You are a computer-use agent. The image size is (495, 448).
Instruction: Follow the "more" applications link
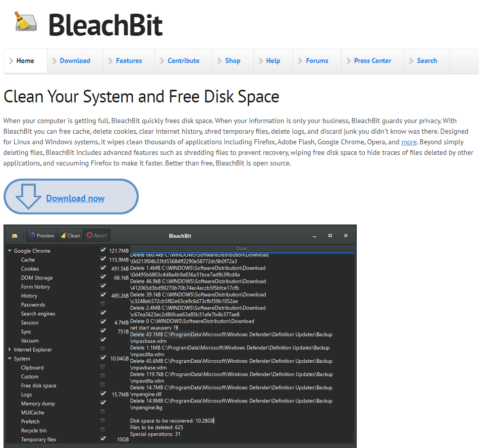pyautogui.click(x=409, y=142)
